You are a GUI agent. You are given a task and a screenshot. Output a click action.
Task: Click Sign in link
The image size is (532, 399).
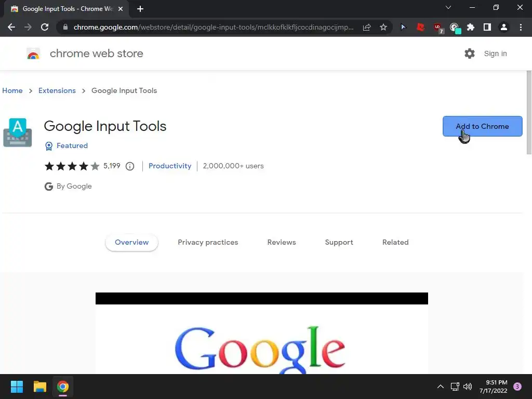click(495, 54)
